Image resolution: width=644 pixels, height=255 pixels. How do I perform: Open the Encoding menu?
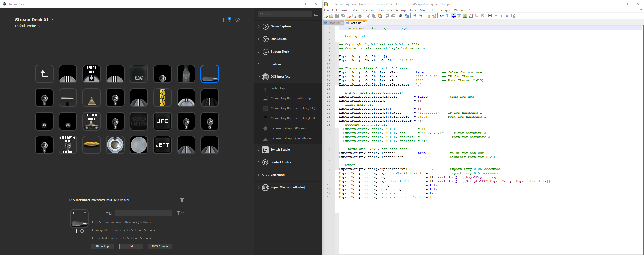pyautogui.click(x=369, y=10)
